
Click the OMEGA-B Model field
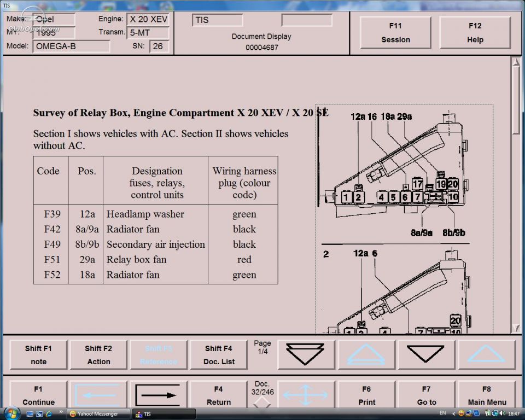click(x=71, y=46)
